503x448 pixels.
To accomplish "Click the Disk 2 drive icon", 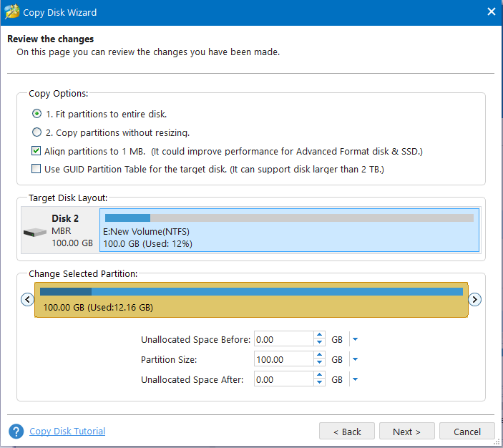I will [35, 233].
